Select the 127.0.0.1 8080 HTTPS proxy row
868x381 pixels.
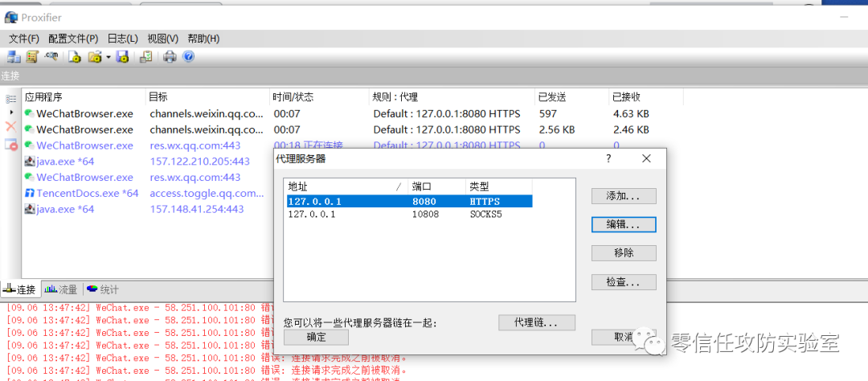(x=410, y=201)
